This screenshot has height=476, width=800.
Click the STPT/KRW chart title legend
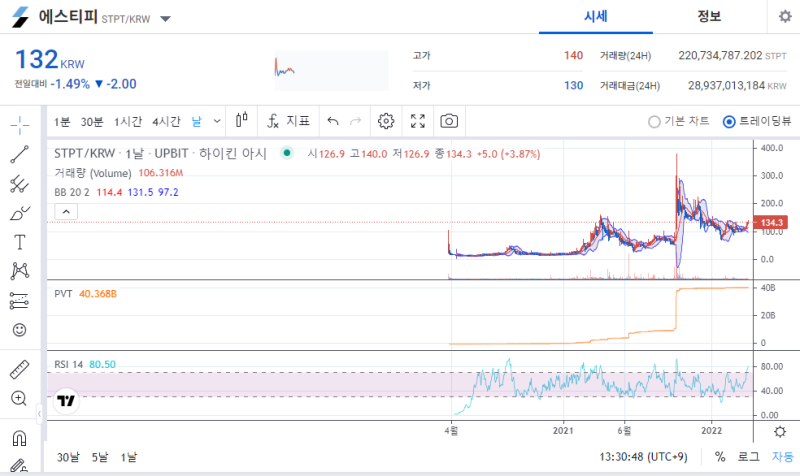point(160,154)
